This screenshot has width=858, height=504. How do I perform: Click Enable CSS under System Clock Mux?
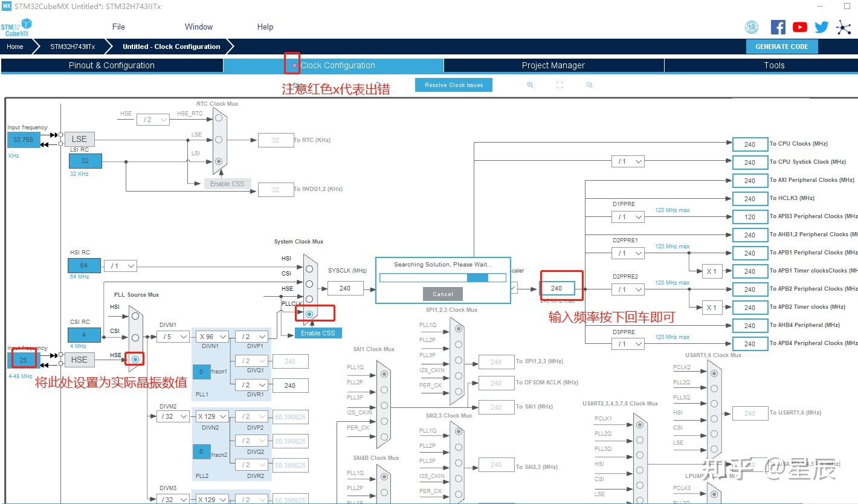[318, 333]
